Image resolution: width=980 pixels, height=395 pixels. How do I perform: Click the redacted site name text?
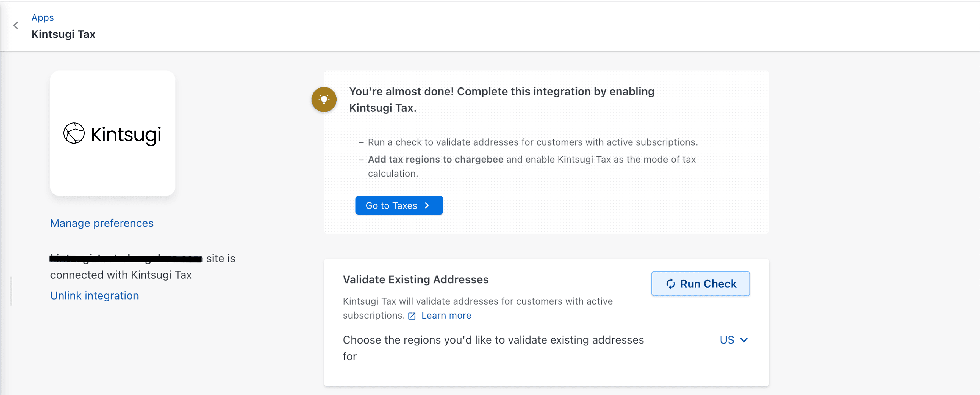[126, 259]
